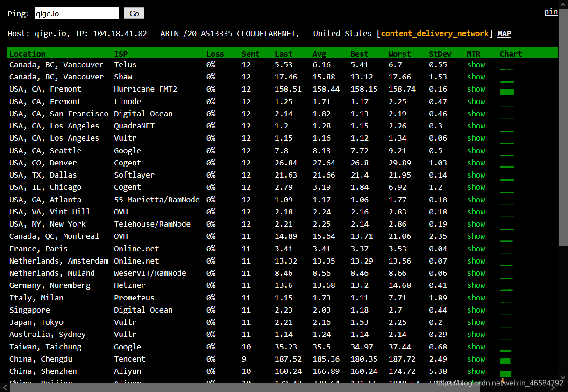Image resolution: width=568 pixels, height=392 pixels.
Task: Show MTR for Chengdu Tencent
Action: pyautogui.click(x=476, y=359)
